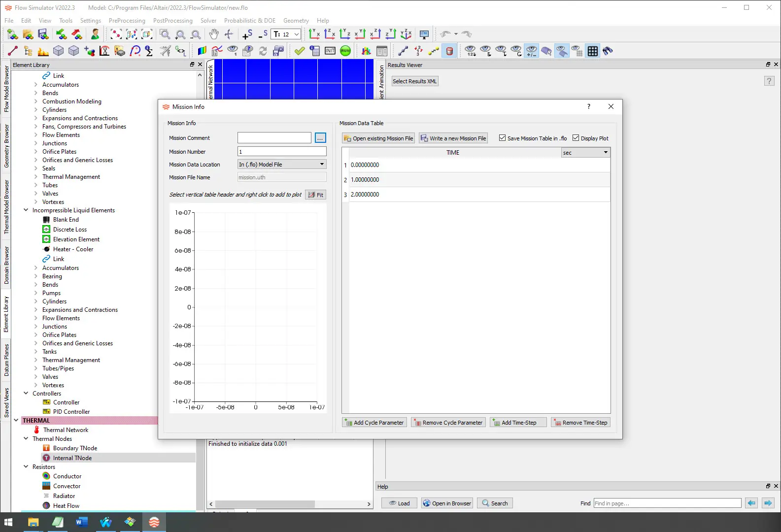Disable the Display Plot checkbox
The image size is (781, 532).
click(576, 138)
